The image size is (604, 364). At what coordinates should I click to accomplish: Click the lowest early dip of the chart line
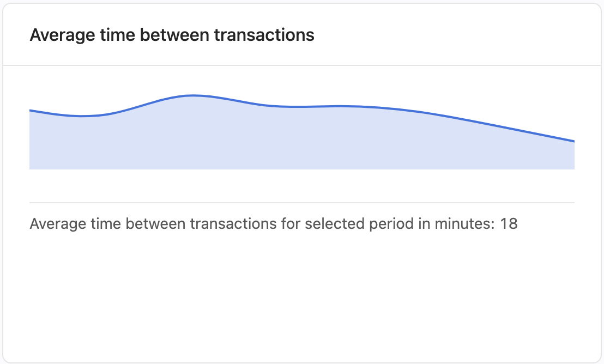click(x=82, y=116)
